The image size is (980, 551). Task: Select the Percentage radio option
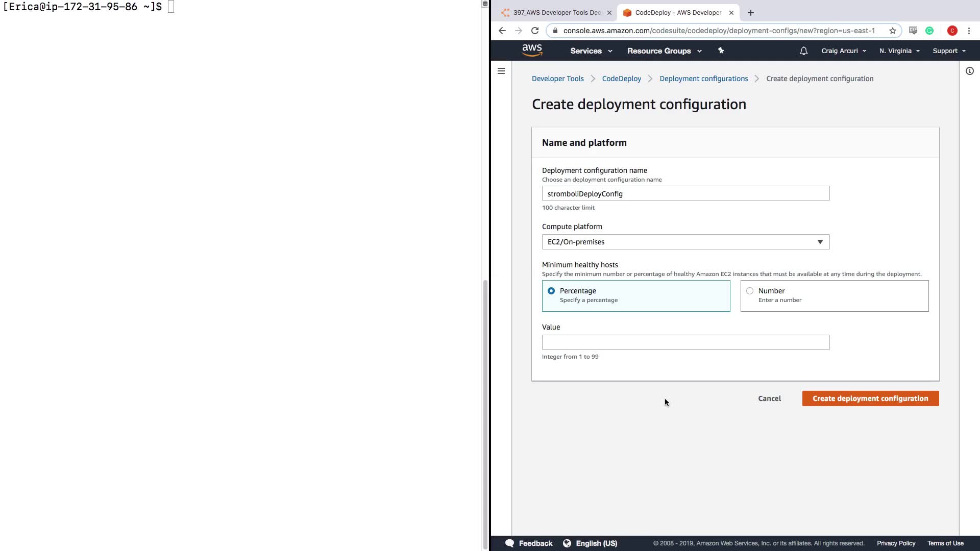click(551, 291)
